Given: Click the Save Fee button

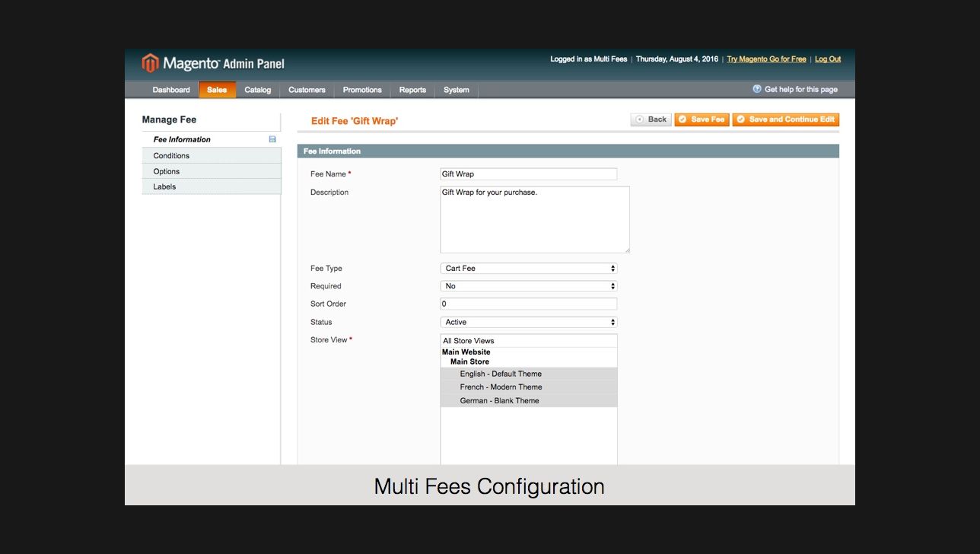Looking at the screenshot, I should (x=702, y=119).
